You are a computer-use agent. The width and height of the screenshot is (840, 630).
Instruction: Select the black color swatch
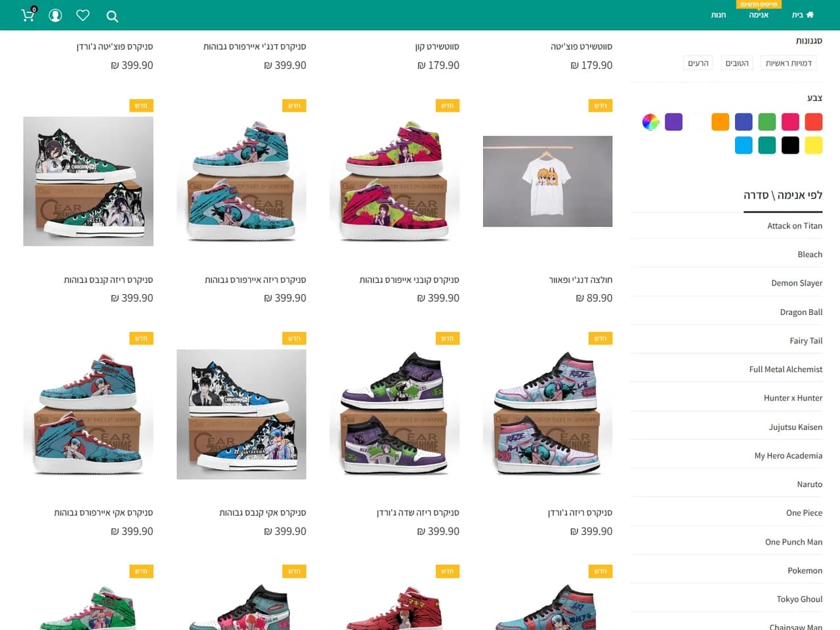790,145
